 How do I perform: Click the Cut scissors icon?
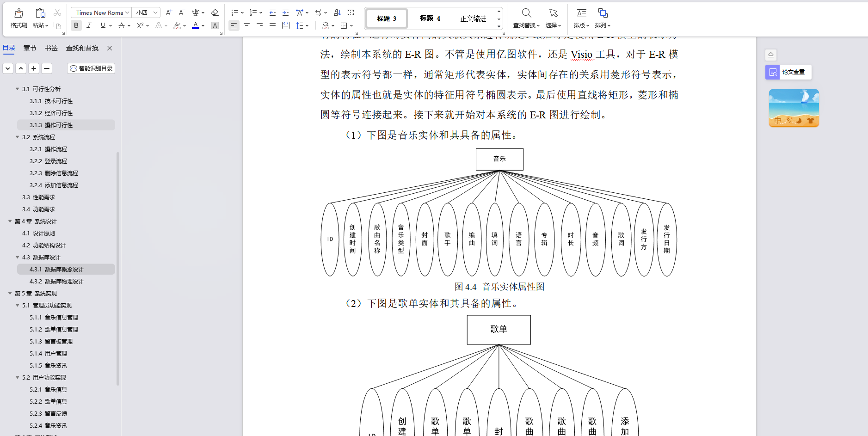(x=57, y=12)
